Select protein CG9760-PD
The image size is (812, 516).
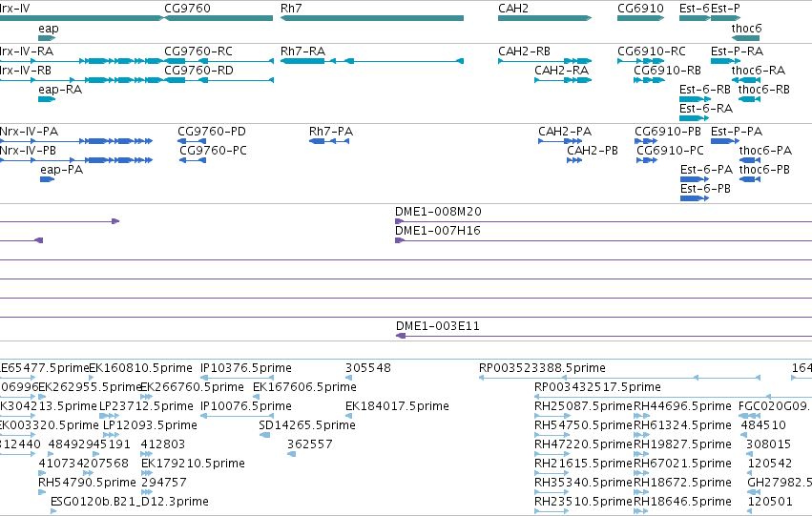tap(192, 141)
